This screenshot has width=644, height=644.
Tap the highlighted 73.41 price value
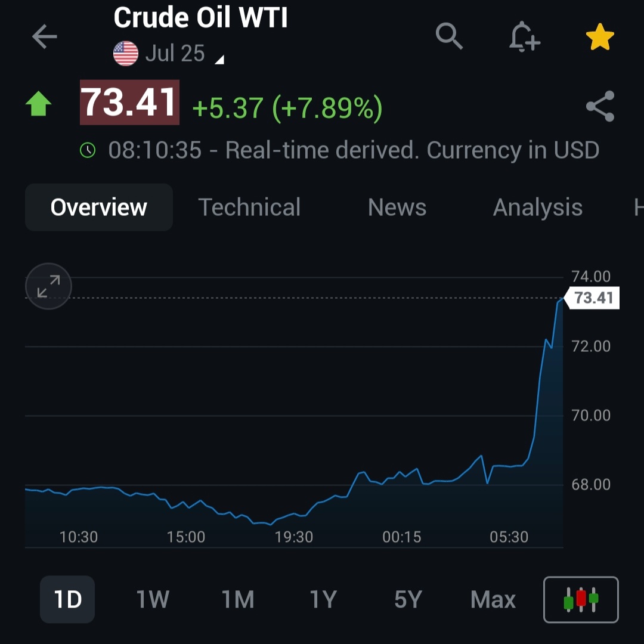coord(129,103)
